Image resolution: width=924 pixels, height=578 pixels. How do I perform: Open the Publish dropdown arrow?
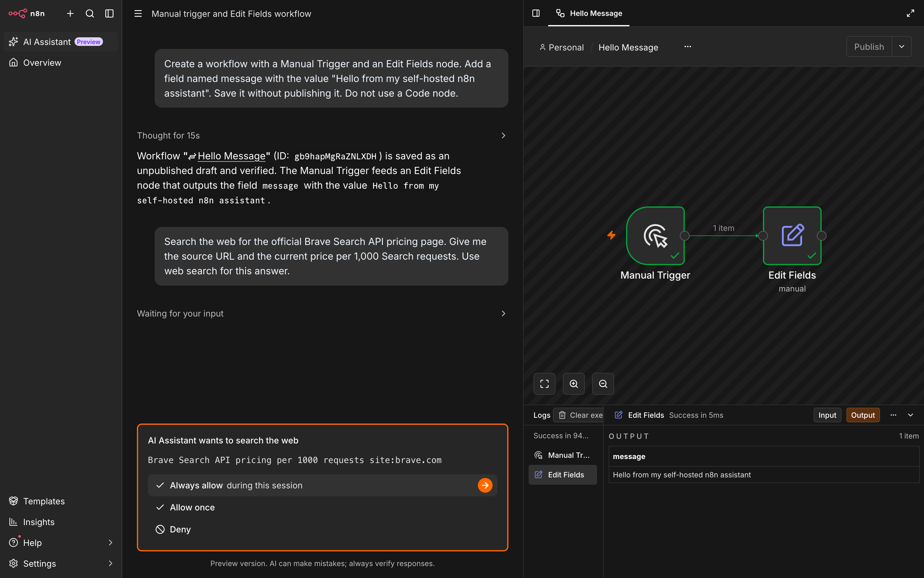(x=902, y=46)
